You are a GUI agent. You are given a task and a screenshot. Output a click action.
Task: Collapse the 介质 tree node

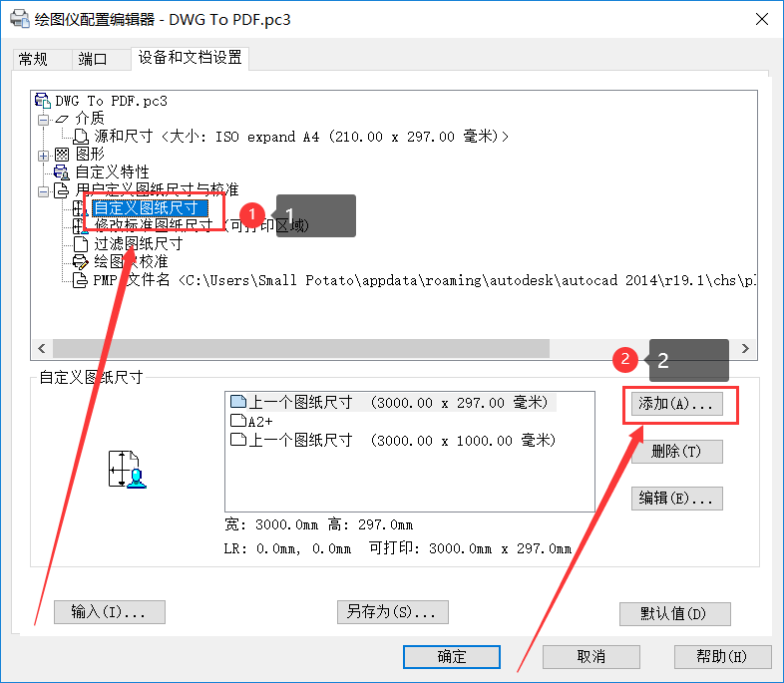(x=44, y=120)
